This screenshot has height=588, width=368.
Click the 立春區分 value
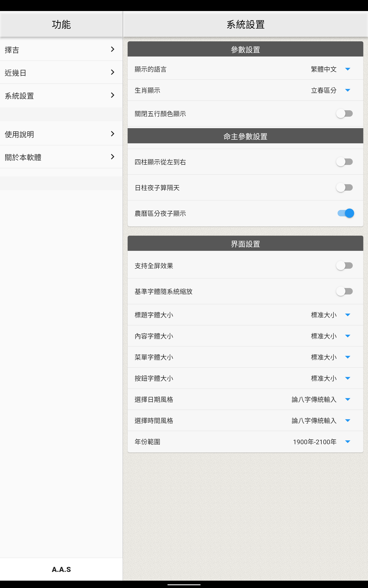coord(324,90)
